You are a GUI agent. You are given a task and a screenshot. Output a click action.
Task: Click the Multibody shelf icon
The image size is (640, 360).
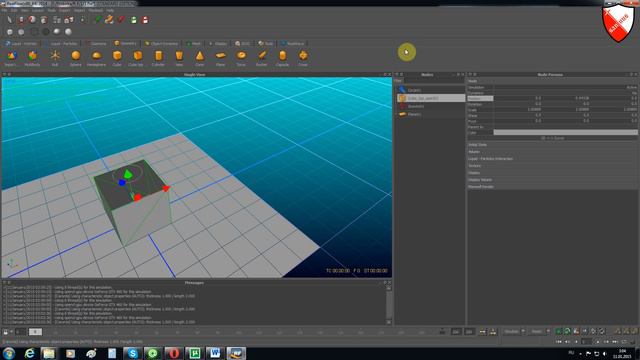point(32,58)
